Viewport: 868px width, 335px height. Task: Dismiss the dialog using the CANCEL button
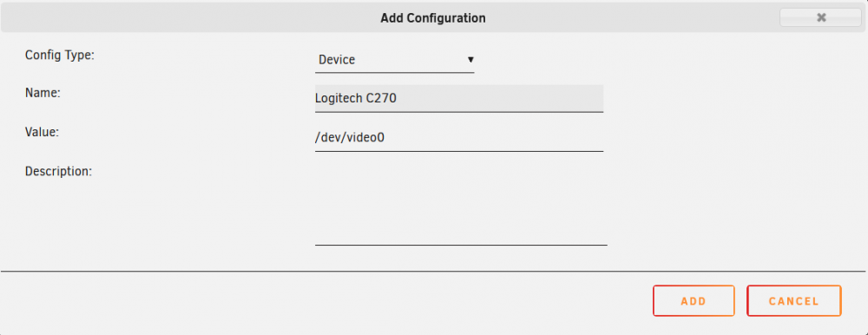pyautogui.click(x=794, y=300)
